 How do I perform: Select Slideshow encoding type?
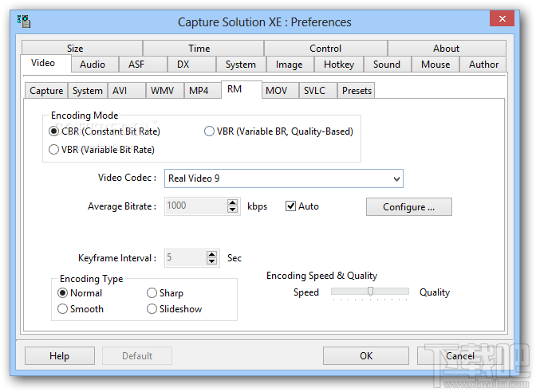(x=152, y=309)
